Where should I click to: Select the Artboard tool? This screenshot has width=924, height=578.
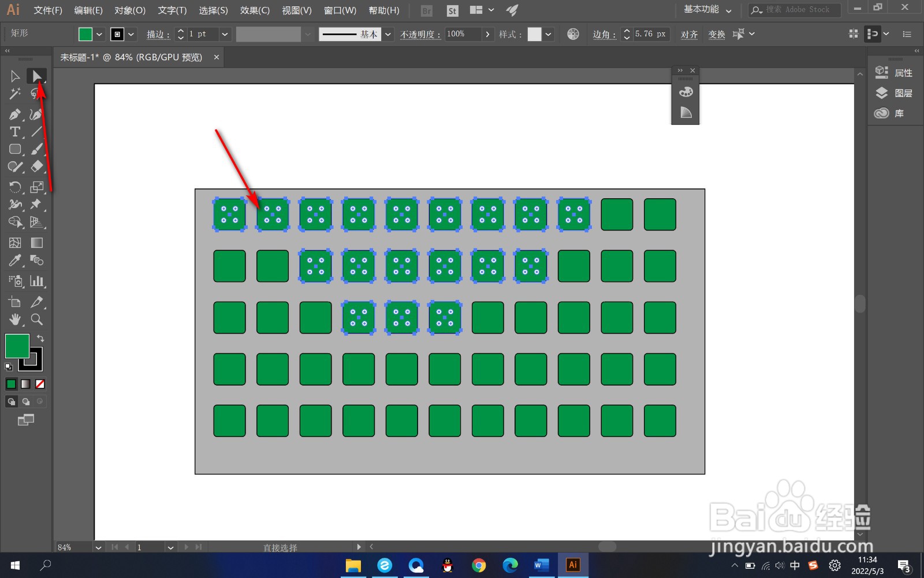click(15, 302)
